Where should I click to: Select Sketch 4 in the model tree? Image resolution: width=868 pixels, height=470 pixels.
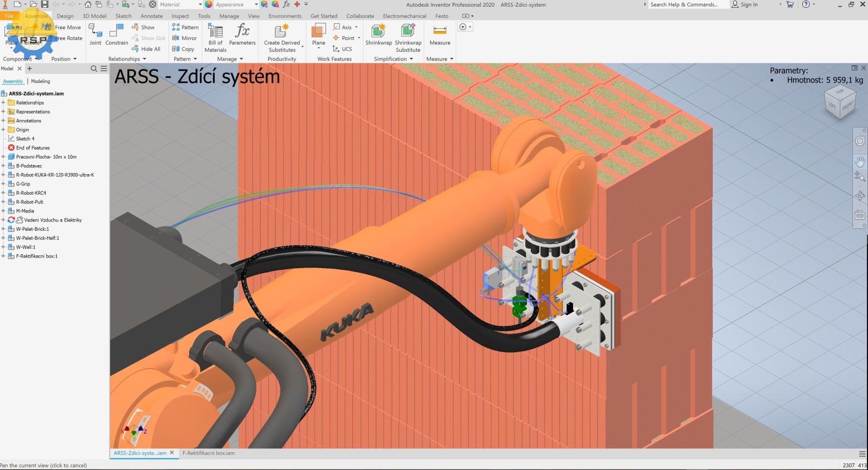pyautogui.click(x=25, y=138)
